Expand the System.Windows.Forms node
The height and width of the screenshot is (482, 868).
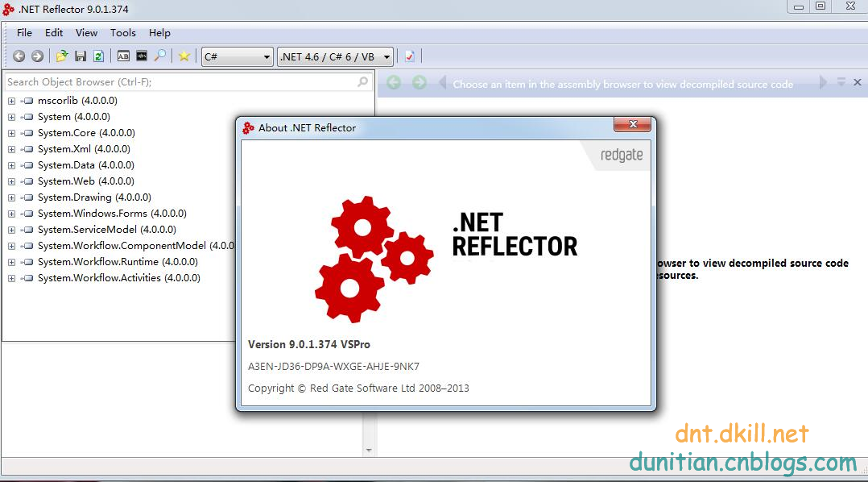[11, 214]
